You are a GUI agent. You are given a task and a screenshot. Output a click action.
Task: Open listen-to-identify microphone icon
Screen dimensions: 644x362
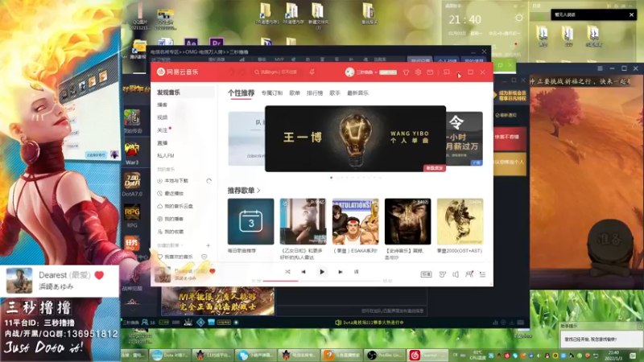click(x=312, y=72)
